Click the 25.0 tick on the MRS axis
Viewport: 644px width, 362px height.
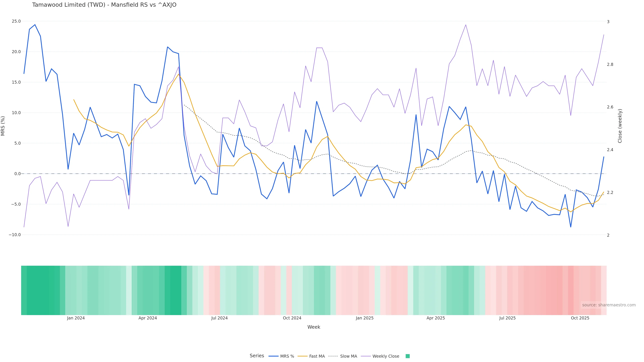[16, 21]
